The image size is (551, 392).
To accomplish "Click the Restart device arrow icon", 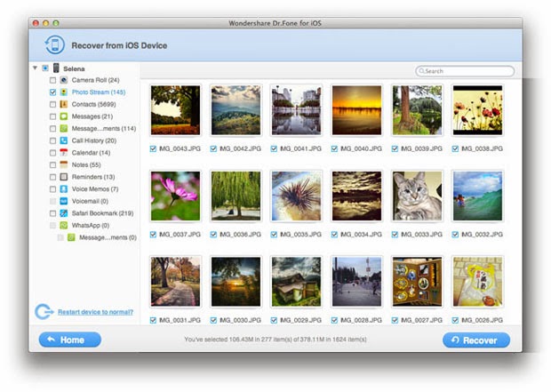I will tap(44, 312).
